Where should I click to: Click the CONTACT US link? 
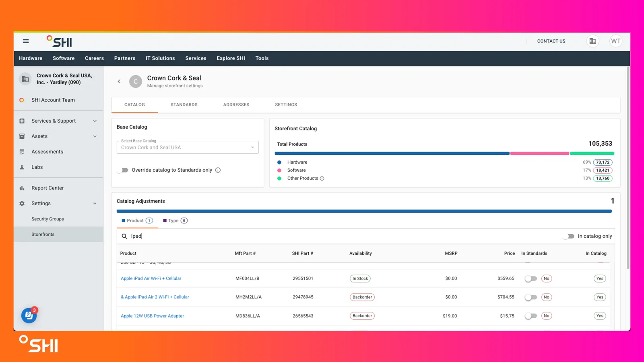[551, 41]
